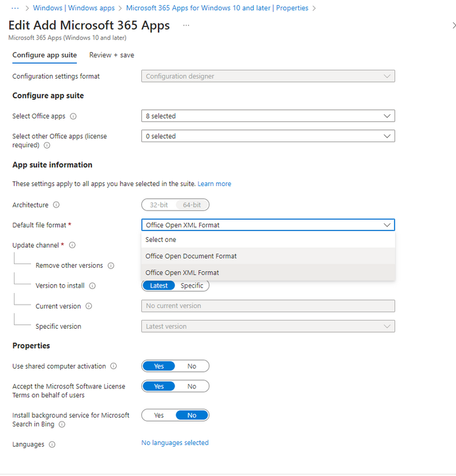This screenshot has height=476, width=456.
Task: Click the Update channel info icon
Action: click(72, 245)
